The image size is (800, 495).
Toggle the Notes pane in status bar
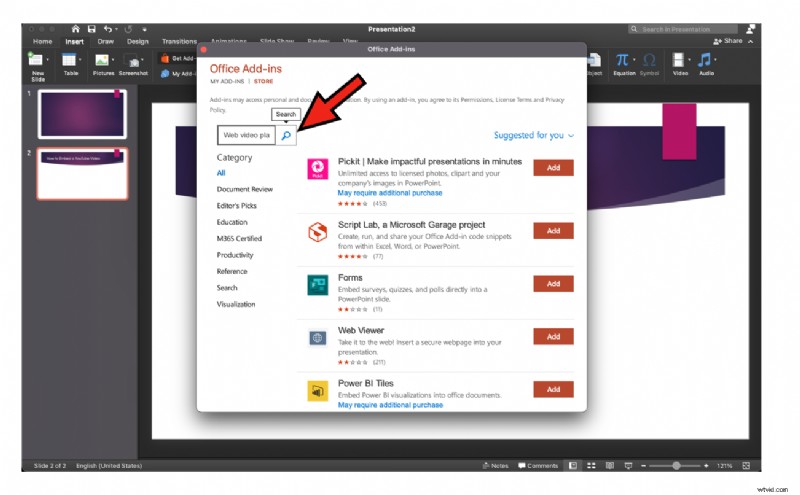pyautogui.click(x=495, y=466)
